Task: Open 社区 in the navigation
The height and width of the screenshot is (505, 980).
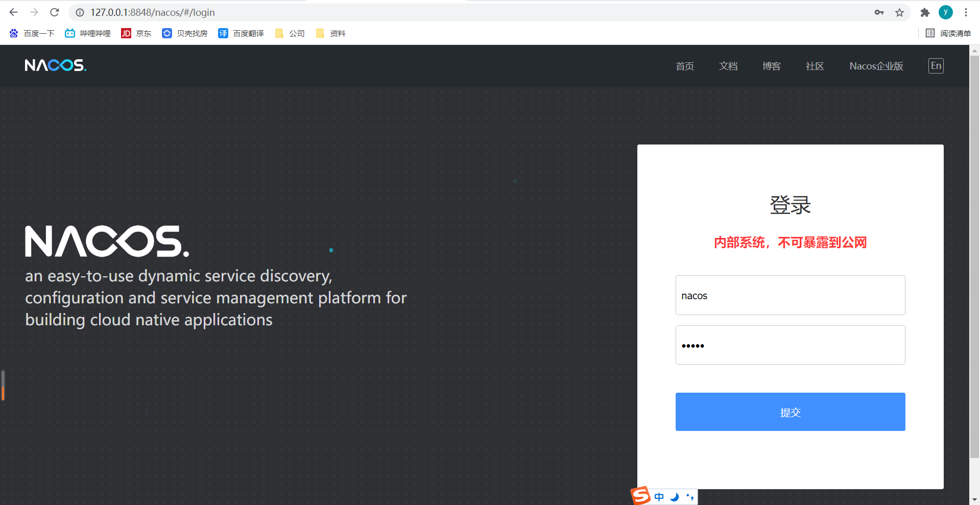Action: pos(815,66)
